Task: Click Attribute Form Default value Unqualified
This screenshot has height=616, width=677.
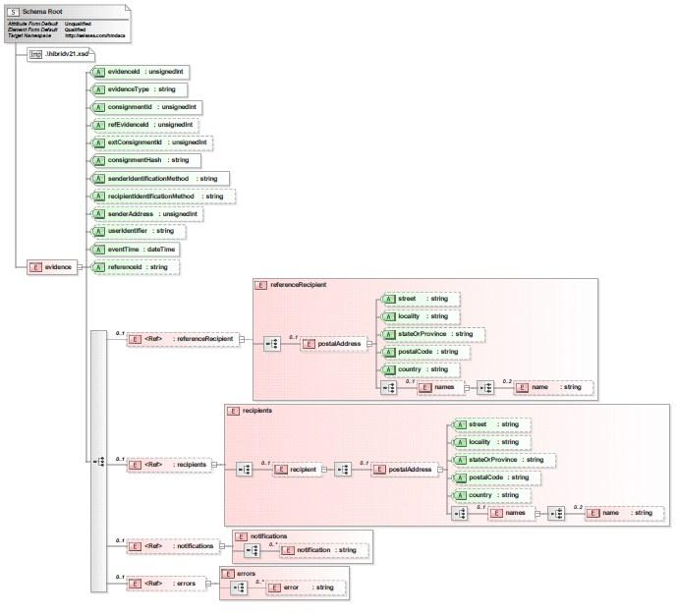Action: coord(78,24)
